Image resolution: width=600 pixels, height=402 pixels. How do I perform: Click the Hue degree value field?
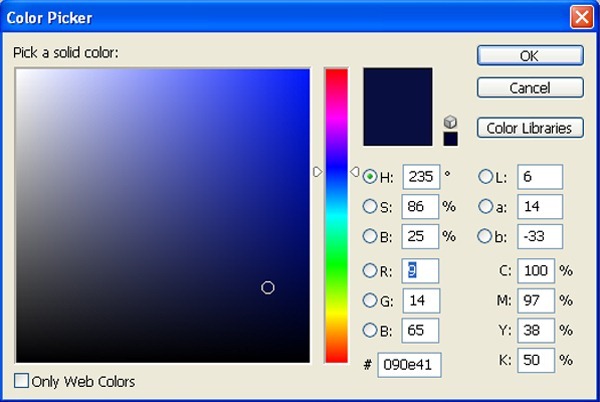point(421,177)
